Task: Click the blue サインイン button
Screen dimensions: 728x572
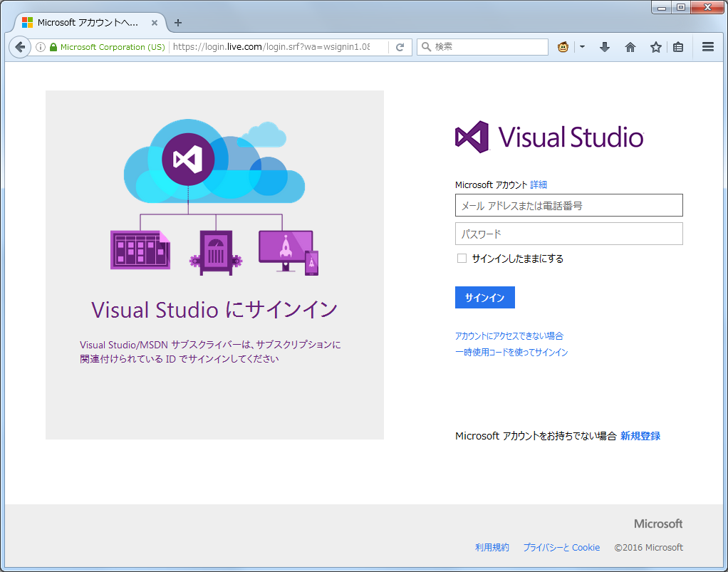Action: (484, 298)
